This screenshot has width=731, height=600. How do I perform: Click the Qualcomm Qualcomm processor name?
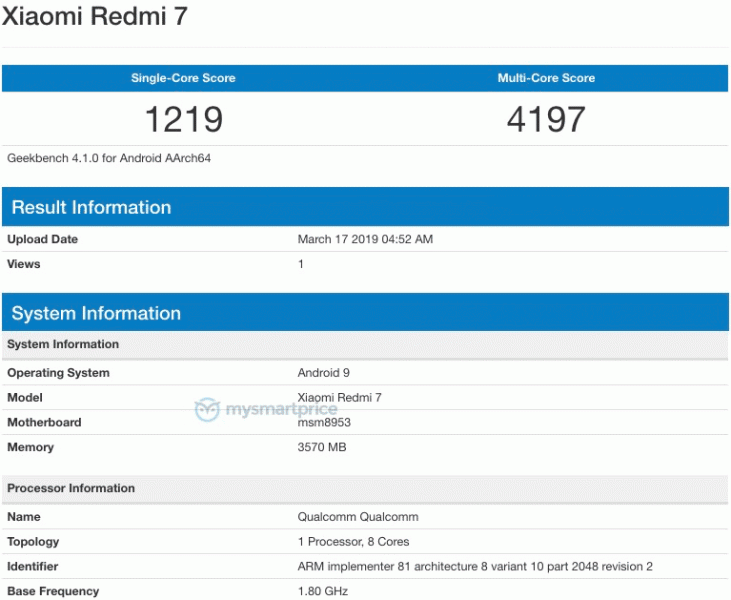[358, 517]
